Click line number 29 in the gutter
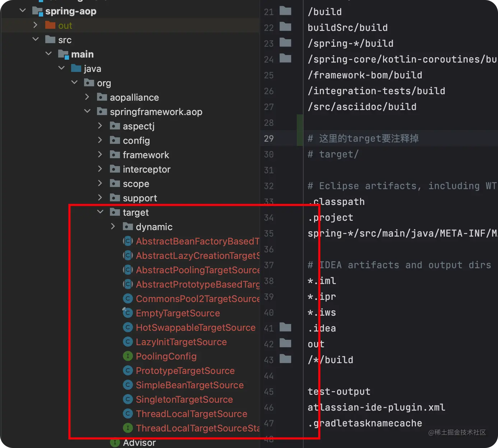498x448 pixels. [x=269, y=138]
